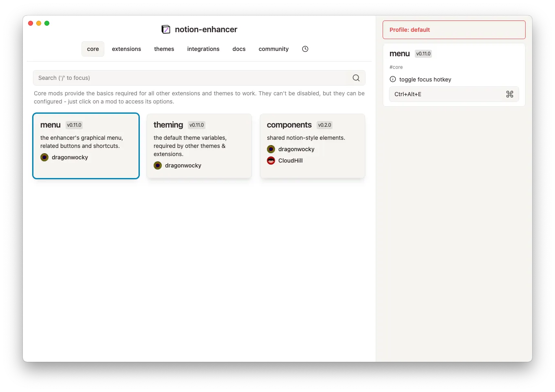
Task: Click the command key icon in hotkey field
Action: click(510, 94)
